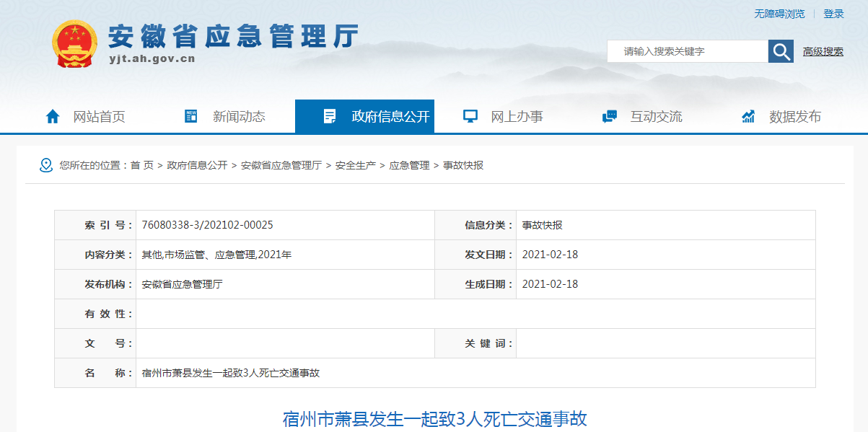Click the 登录 link

tap(833, 14)
